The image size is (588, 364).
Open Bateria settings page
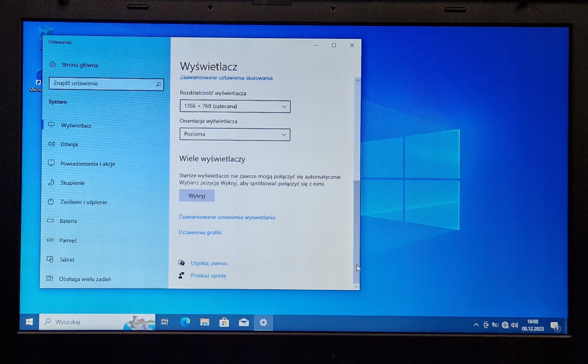[68, 221]
